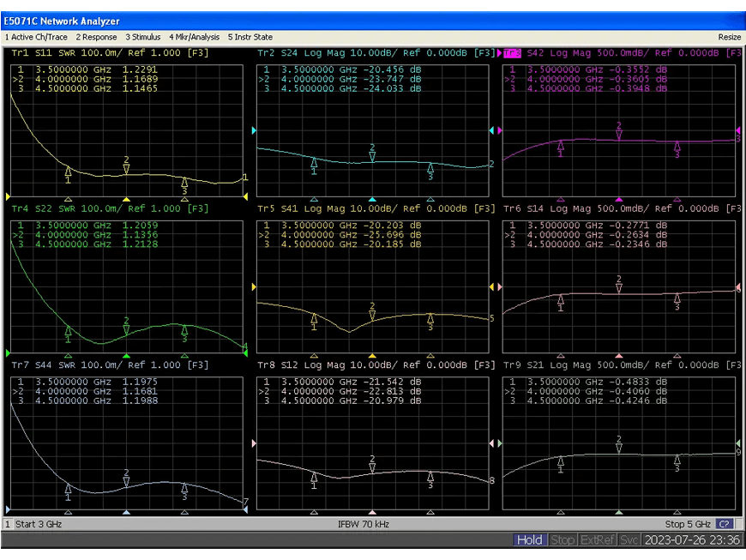Click marker 1 on Tr4 S22 trace
Viewport: 746px width, 560px height.
pyautogui.click(x=69, y=330)
